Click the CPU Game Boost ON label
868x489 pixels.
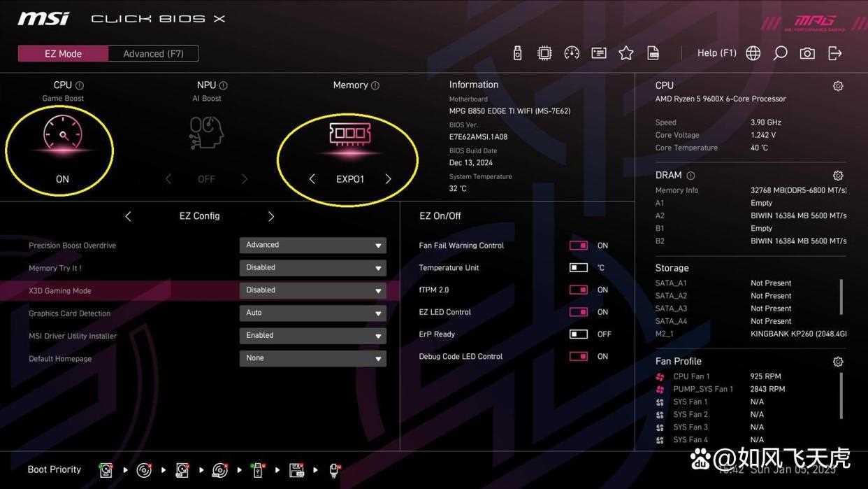point(62,179)
